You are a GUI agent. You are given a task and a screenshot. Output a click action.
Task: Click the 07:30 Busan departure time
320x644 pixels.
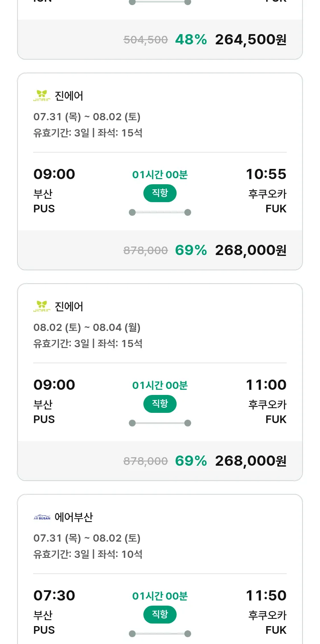[54, 595]
